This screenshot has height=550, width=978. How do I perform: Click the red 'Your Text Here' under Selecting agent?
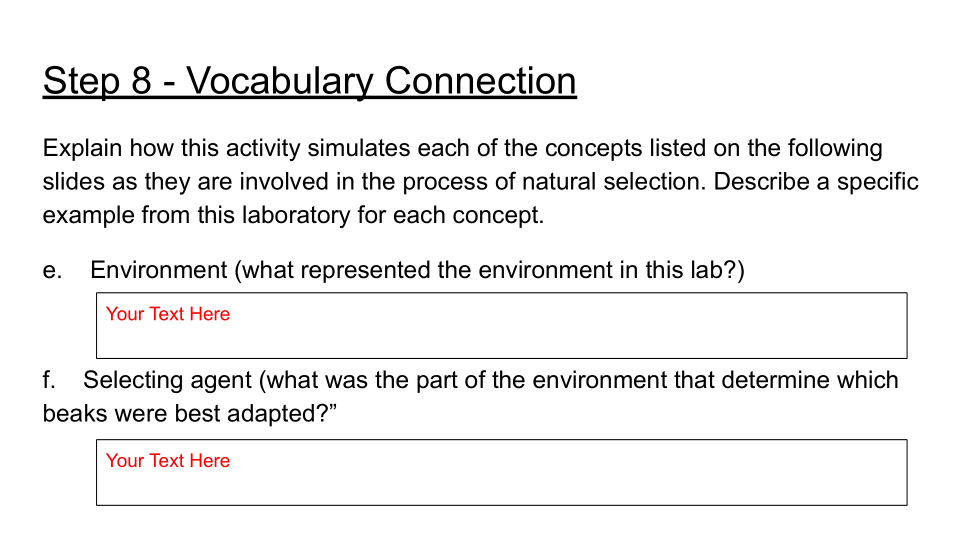point(168,461)
